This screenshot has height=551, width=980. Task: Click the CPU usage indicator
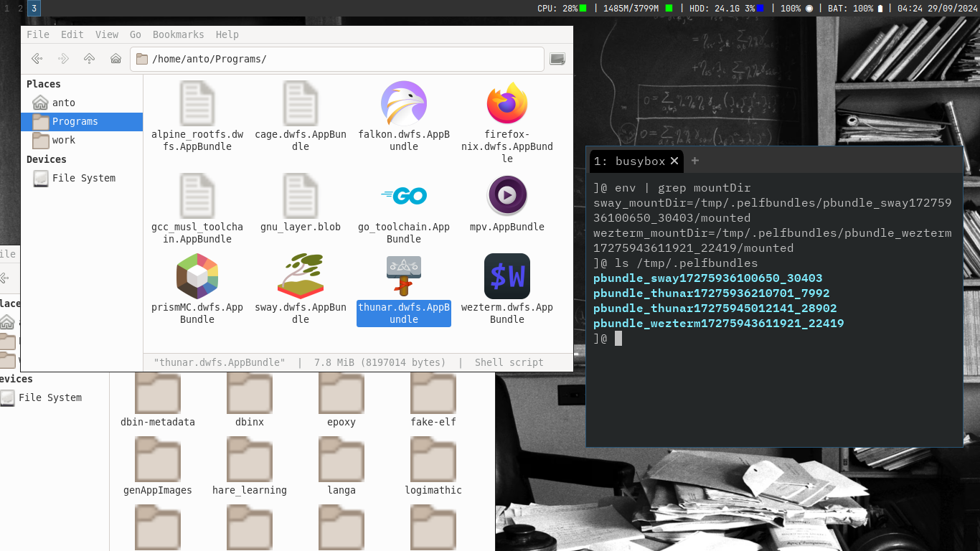tap(562, 9)
